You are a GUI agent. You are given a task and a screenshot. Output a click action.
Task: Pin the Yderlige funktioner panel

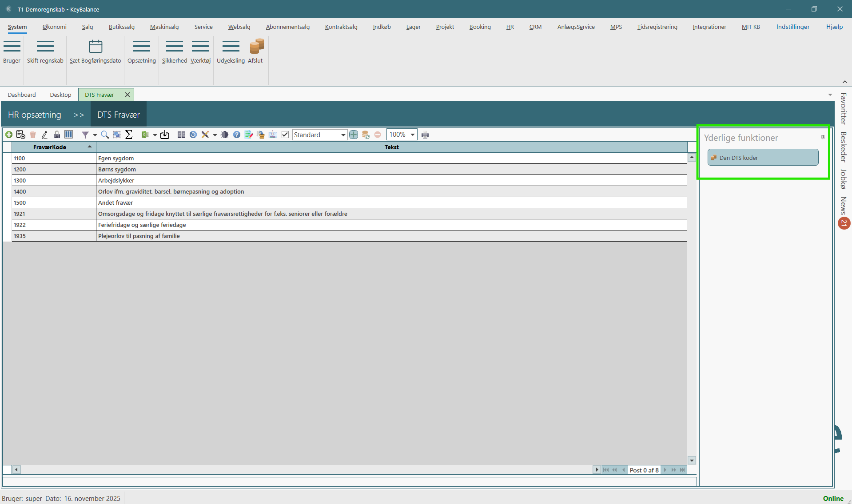pos(823,137)
